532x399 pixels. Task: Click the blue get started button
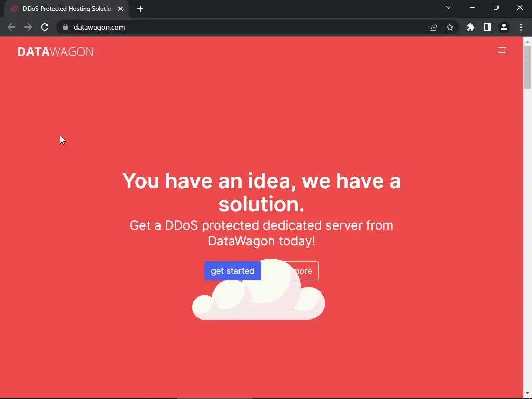(x=232, y=271)
